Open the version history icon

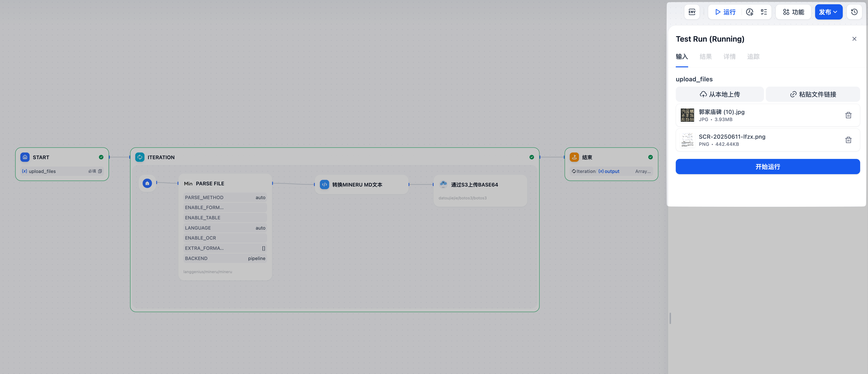[854, 12]
